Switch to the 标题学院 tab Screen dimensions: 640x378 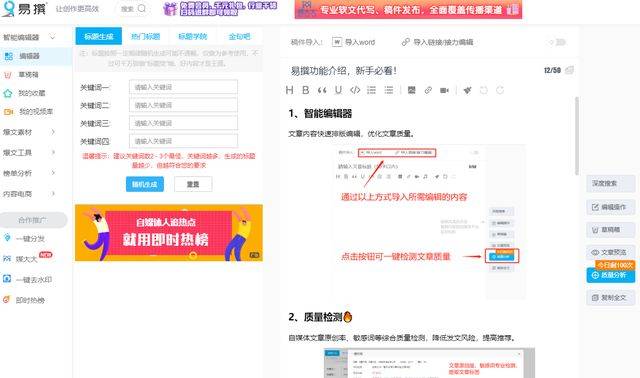point(193,36)
